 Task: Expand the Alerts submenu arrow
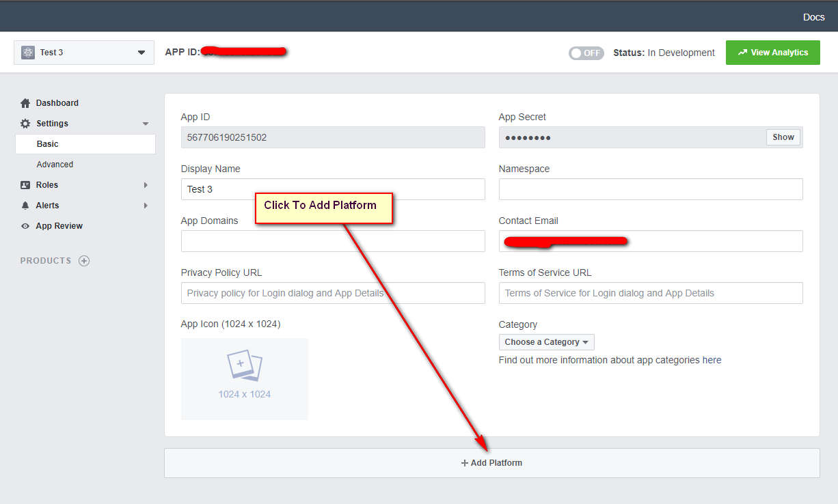coord(146,206)
